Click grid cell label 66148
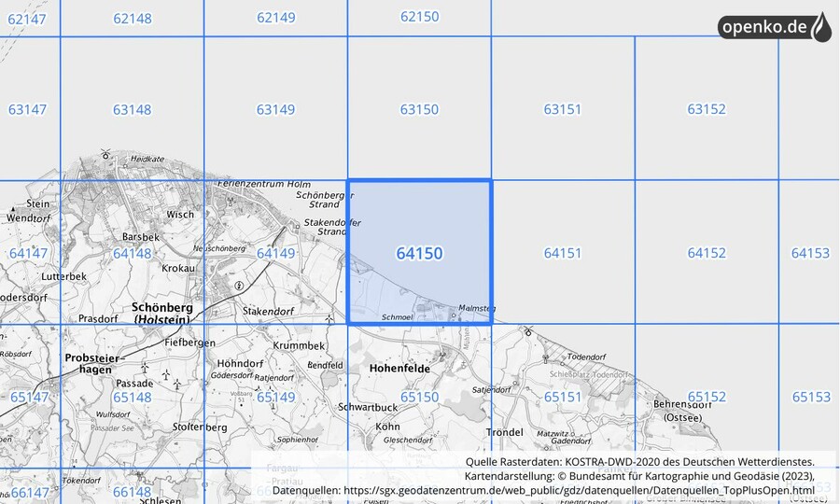The width and height of the screenshot is (840, 504). coord(132,492)
